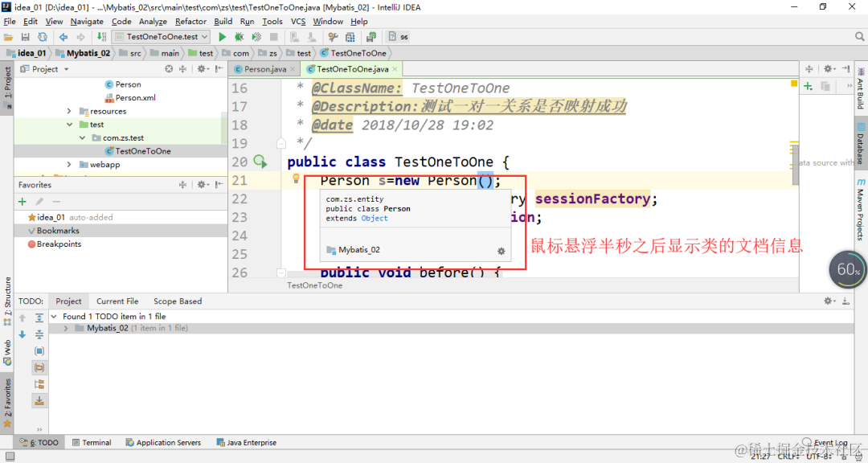Image resolution: width=868 pixels, height=463 pixels.
Task: Expand the Mybatis_02 TODO node
Action: coord(66,328)
